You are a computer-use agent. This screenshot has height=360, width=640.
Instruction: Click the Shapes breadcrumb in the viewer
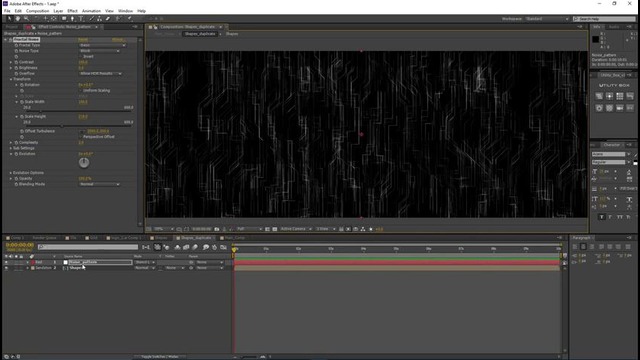tap(232, 34)
